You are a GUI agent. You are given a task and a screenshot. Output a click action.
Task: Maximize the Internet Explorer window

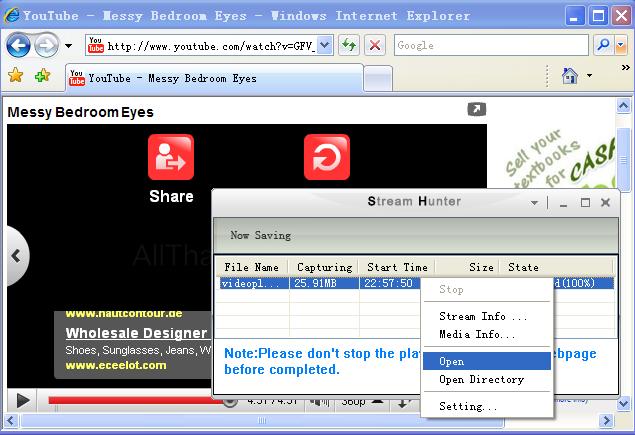[x=598, y=17]
